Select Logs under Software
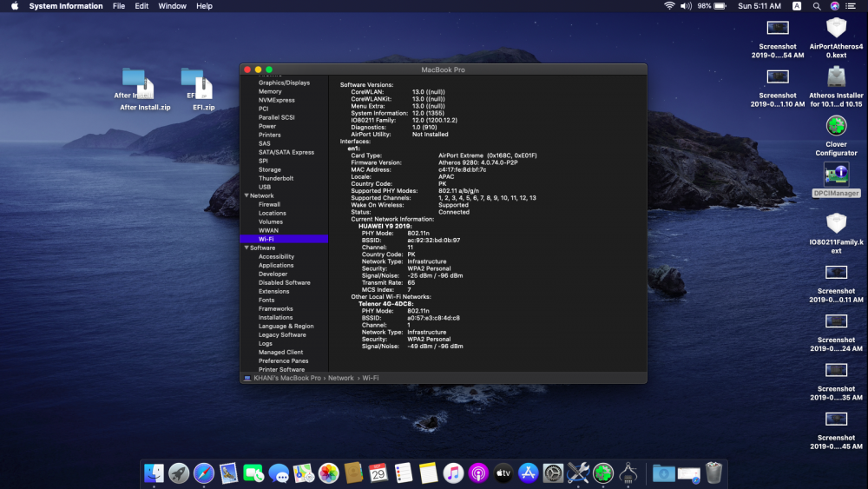 265,343
